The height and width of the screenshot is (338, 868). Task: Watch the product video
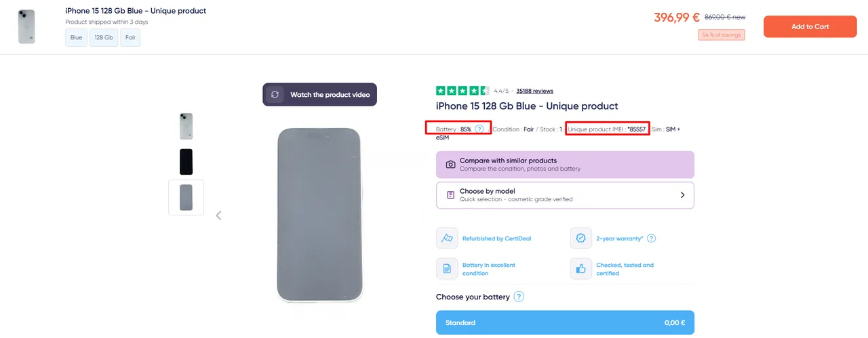[x=319, y=95]
